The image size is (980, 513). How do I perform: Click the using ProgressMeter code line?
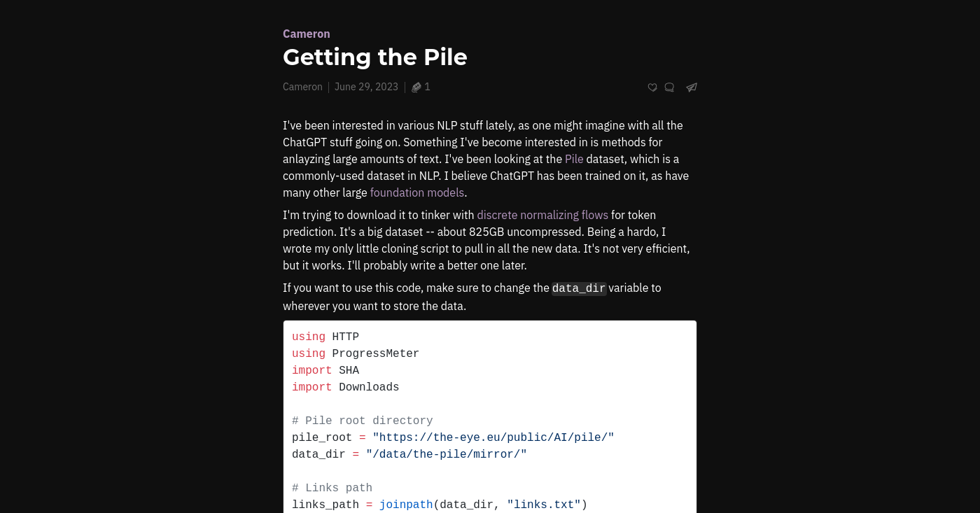(356, 353)
